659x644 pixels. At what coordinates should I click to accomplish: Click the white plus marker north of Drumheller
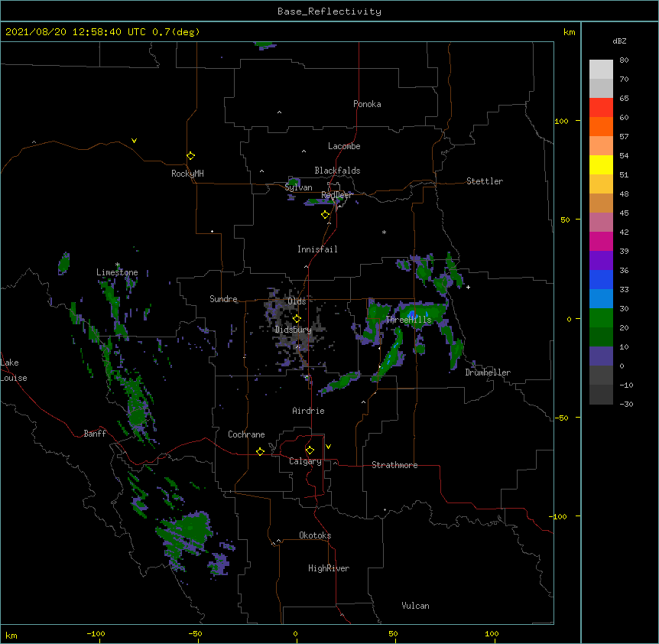(x=468, y=287)
